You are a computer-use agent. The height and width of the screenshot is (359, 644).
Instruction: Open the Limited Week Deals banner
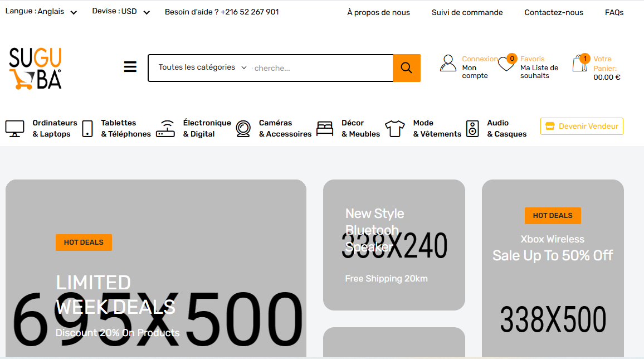point(155,268)
